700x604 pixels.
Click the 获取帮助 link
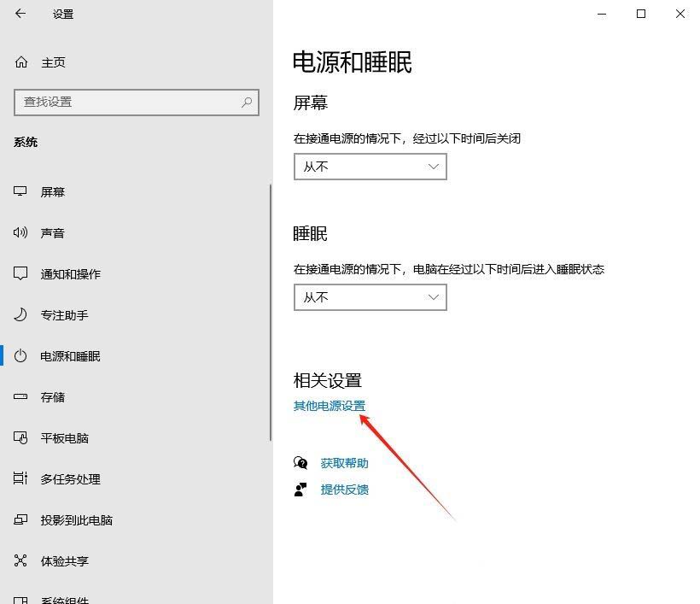coord(345,462)
